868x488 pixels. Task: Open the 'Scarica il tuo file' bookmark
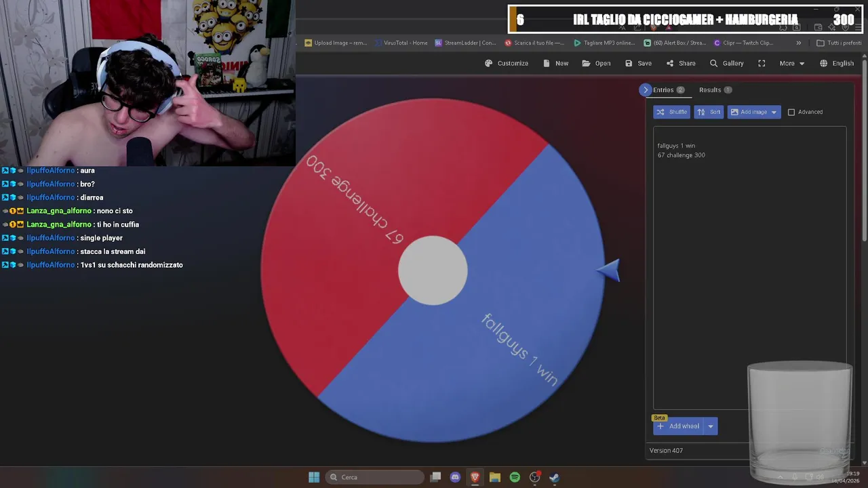(x=534, y=43)
